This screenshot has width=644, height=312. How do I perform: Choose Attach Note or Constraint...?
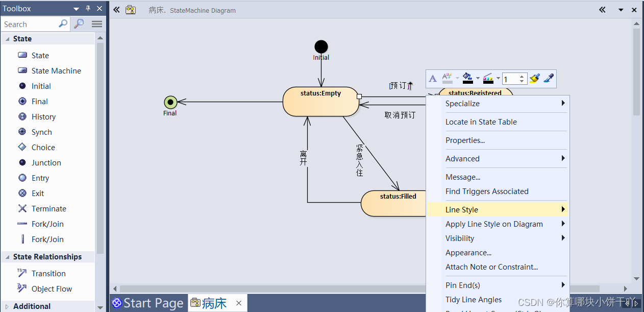(x=498, y=267)
